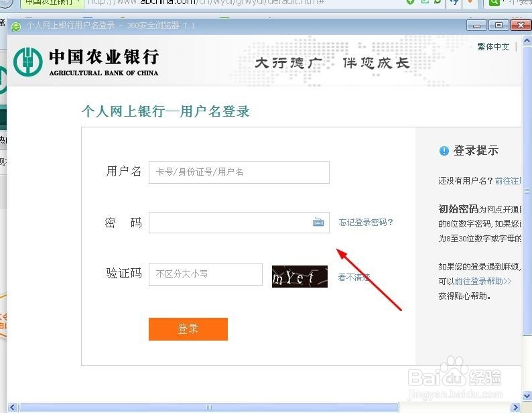Viewport: 532px width, 413px height.
Task: Click the horizontal scrollbar thumb
Action: (209, 407)
